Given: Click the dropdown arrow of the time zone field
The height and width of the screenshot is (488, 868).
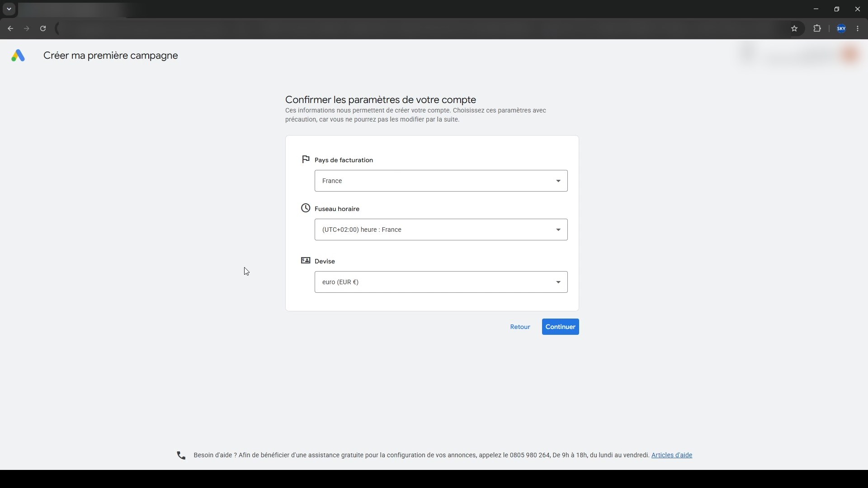Looking at the screenshot, I should (x=558, y=230).
